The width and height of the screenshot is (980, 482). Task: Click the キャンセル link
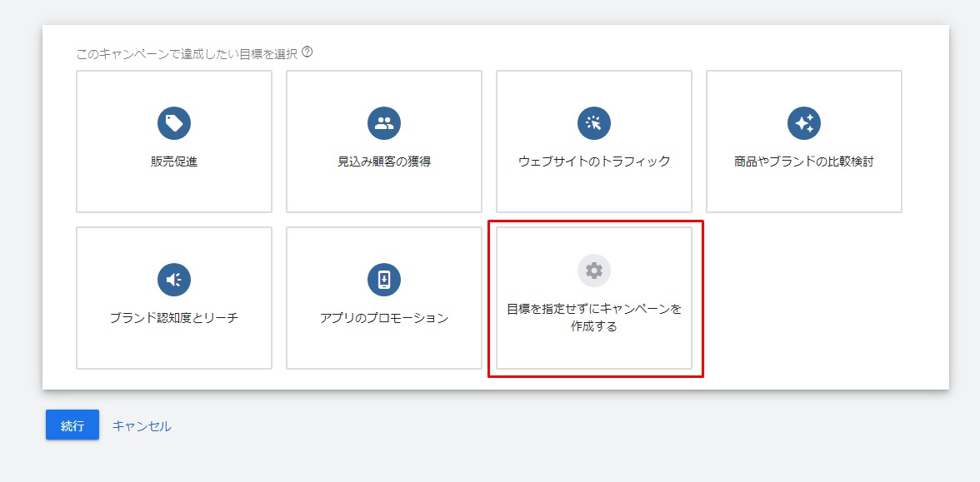(x=142, y=425)
